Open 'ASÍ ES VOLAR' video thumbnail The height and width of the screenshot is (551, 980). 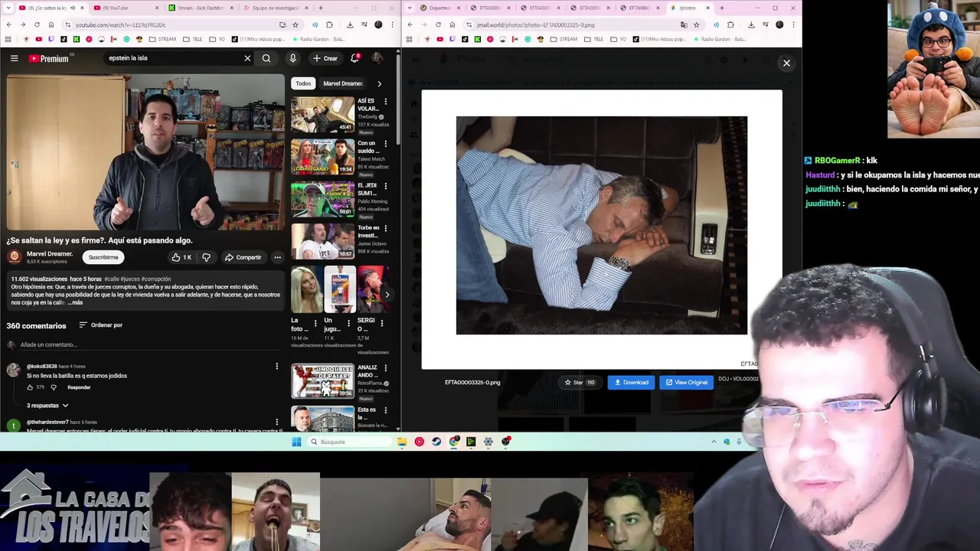[x=322, y=115]
